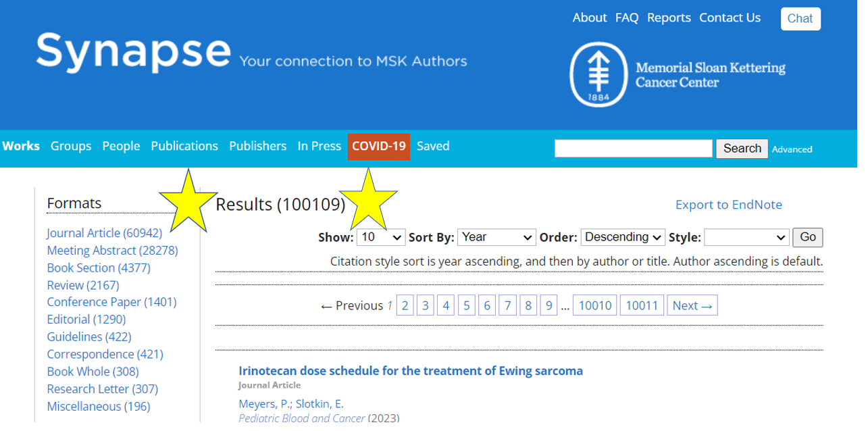Filter by Miscellaneous format

click(x=99, y=407)
